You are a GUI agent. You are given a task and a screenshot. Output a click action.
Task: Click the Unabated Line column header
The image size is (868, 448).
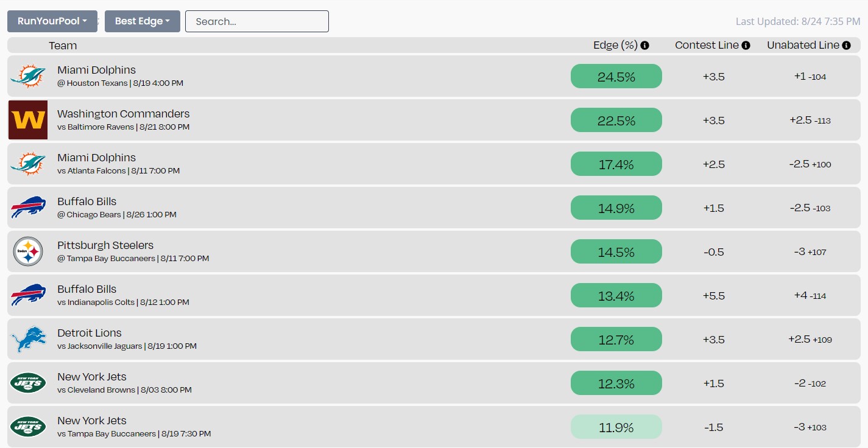(x=803, y=45)
